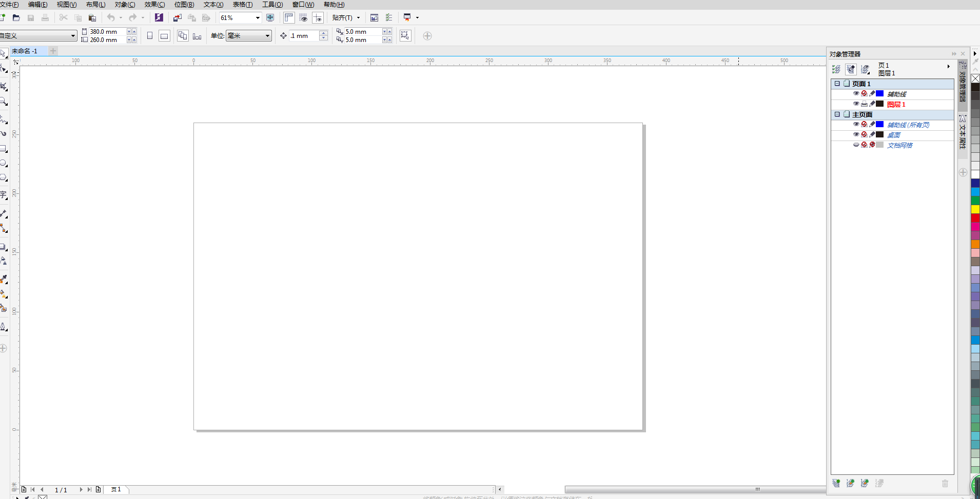This screenshot has height=499, width=980.
Task: Click the No Fill X swatch in palette
Action: 975,78
